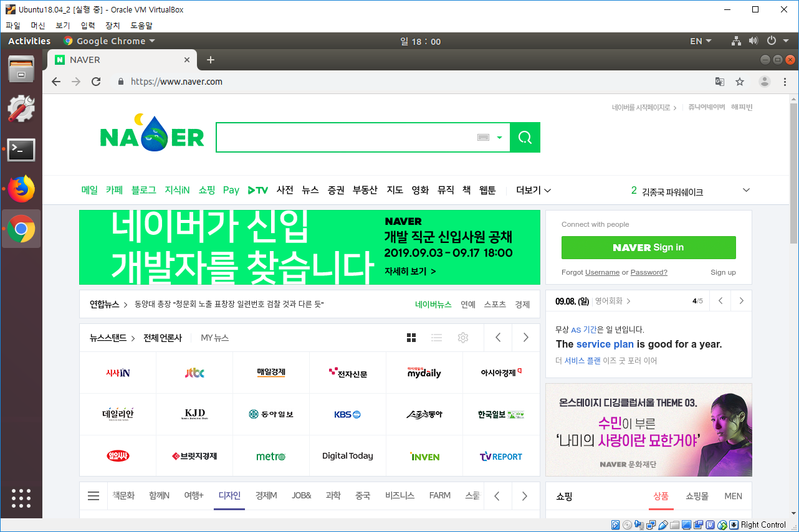The image size is (799, 532).
Task: Open Ubuntu Activities overview
Action: (x=29, y=41)
